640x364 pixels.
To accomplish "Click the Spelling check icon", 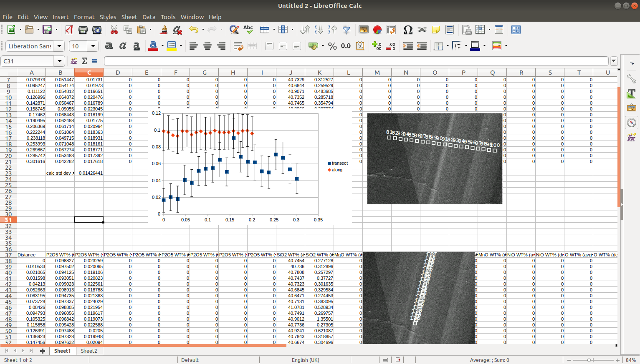I will point(248,30).
